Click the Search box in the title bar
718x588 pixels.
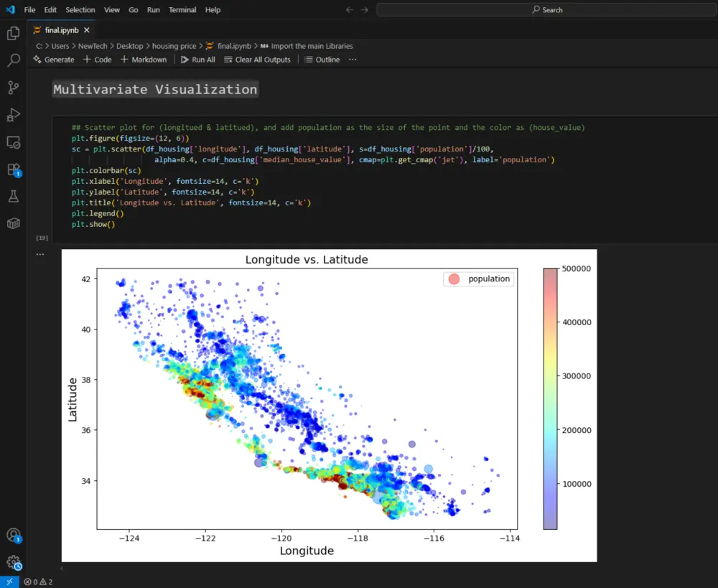coord(548,9)
